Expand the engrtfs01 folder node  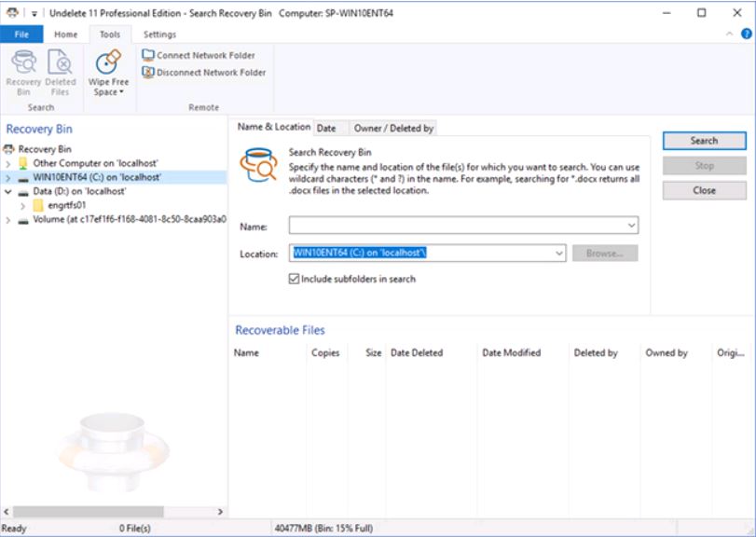22,205
